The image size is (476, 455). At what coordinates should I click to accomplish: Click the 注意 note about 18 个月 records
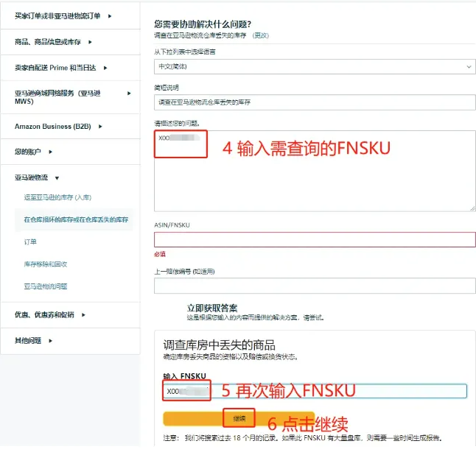[302, 438]
